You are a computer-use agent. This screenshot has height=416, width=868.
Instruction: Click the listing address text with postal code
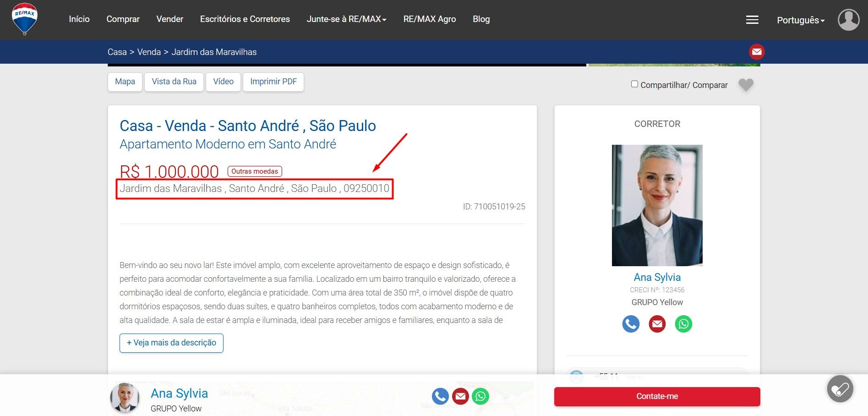[x=254, y=188]
